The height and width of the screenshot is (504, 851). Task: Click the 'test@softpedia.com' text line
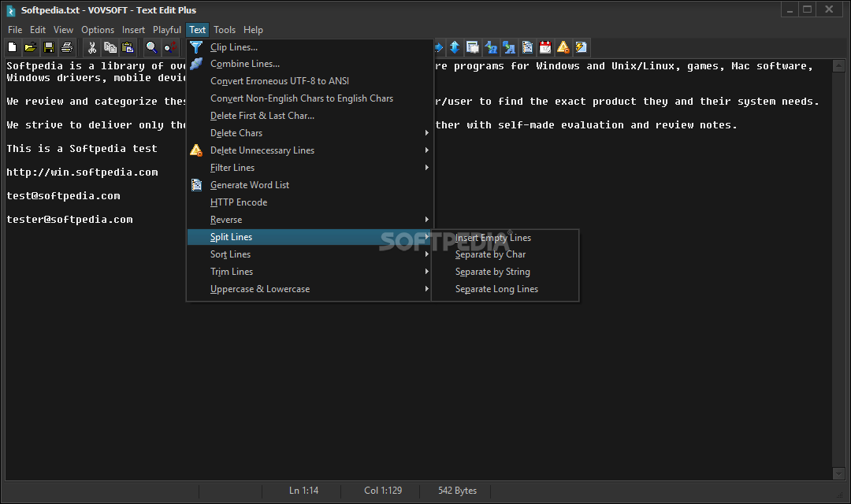click(63, 196)
